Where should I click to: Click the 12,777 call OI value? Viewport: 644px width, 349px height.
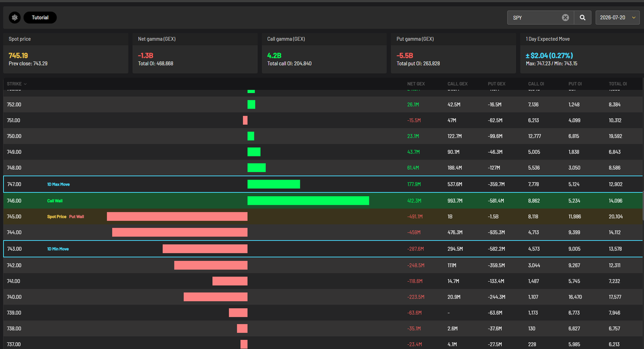pos(535,136)
